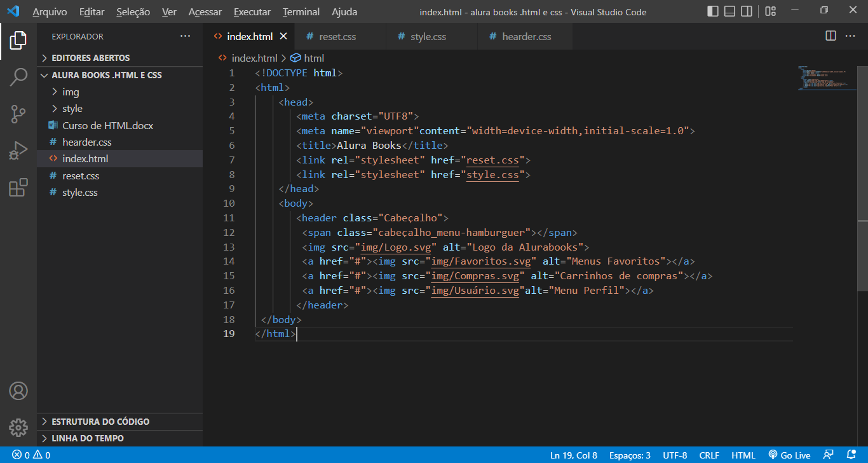
Task: Expand the Linha do Tempo section
Action: click(119, 438)
